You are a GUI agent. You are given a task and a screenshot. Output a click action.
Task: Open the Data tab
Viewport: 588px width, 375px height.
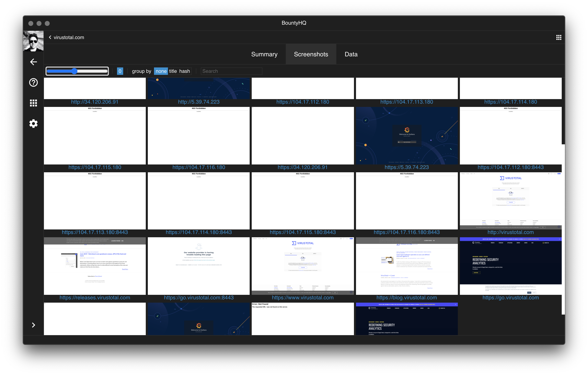[351, 54]
